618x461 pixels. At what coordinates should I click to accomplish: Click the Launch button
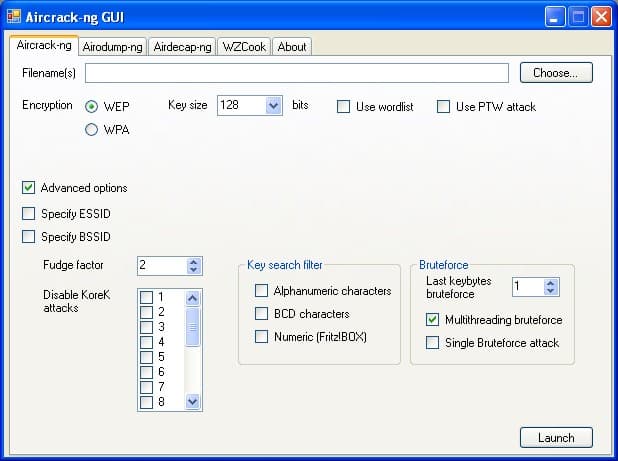pos(556,438)
